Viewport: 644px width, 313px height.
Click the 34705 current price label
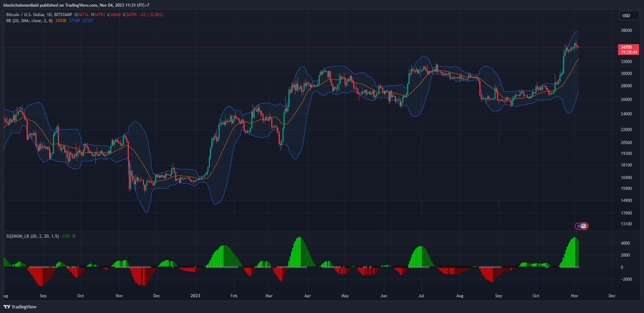click(626, 47)
